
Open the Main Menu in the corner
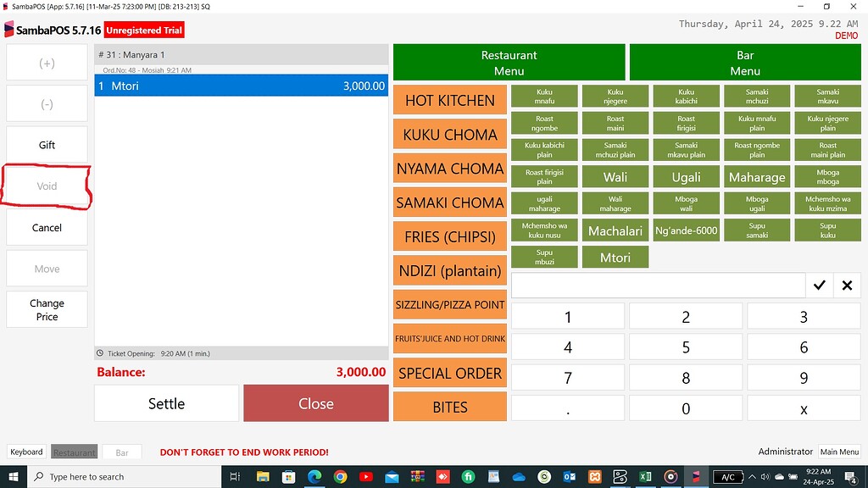(839, 452)
